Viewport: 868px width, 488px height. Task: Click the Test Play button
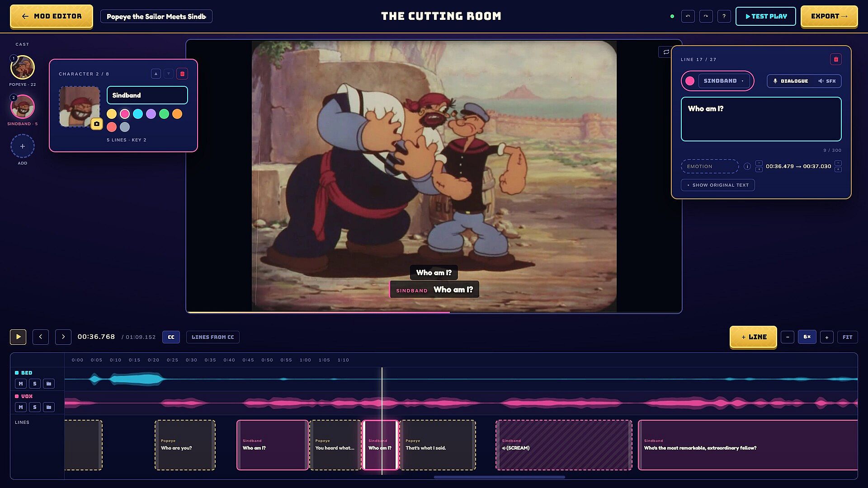765,16
